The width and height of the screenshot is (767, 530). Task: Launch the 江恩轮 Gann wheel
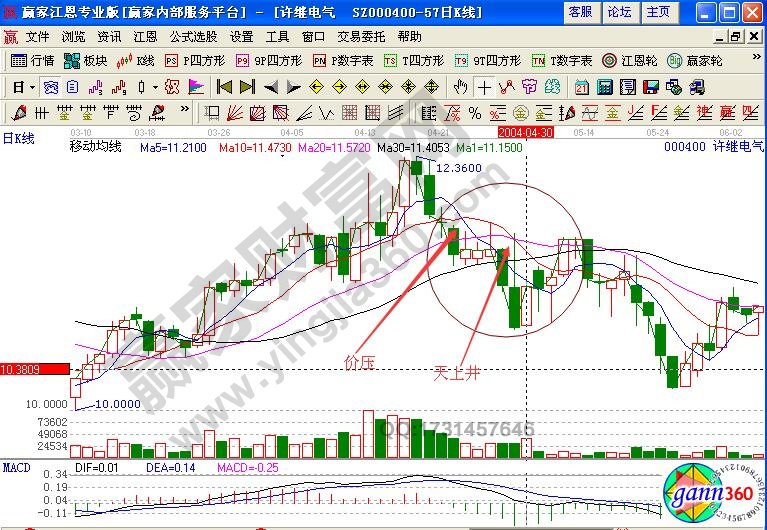[630, 60]
